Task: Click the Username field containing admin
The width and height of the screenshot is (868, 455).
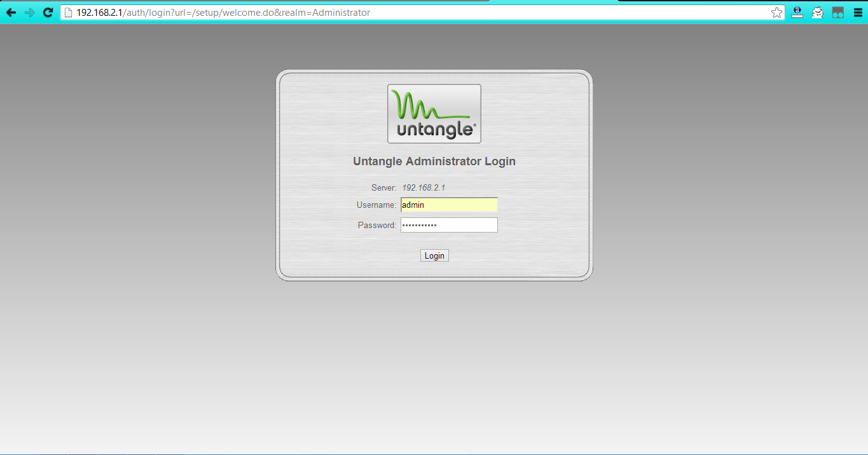Action: [x=449, y=205]
